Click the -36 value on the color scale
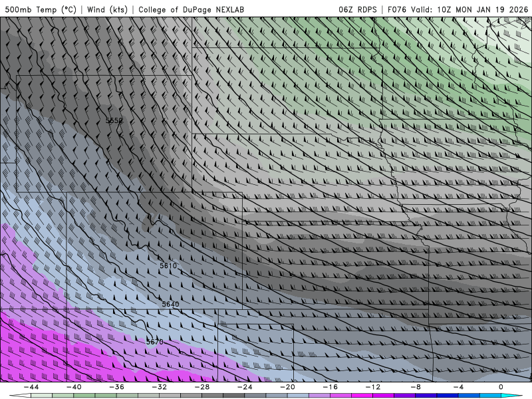The height and width of the screenshot is (399, 532). pyautogui.click(x=116, y=387)
